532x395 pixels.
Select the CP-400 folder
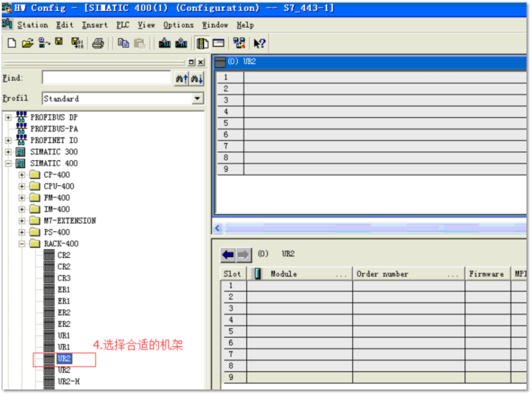pos(56,175)
